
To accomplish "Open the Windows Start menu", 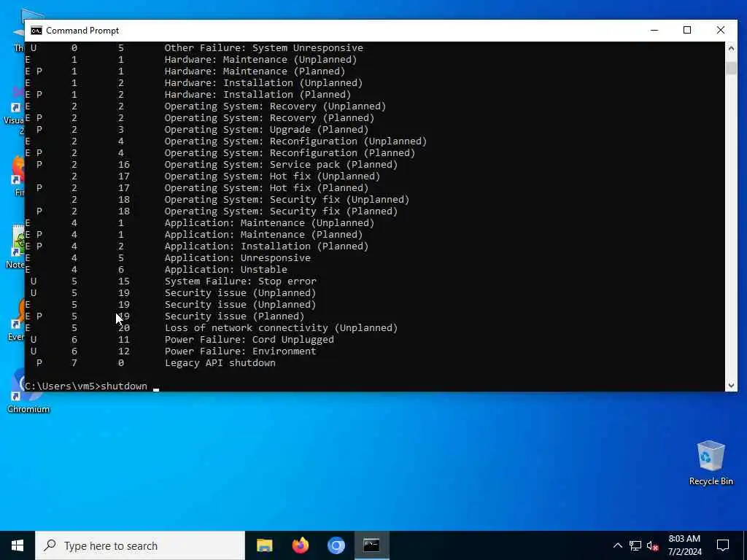I will tap(18, 545).
